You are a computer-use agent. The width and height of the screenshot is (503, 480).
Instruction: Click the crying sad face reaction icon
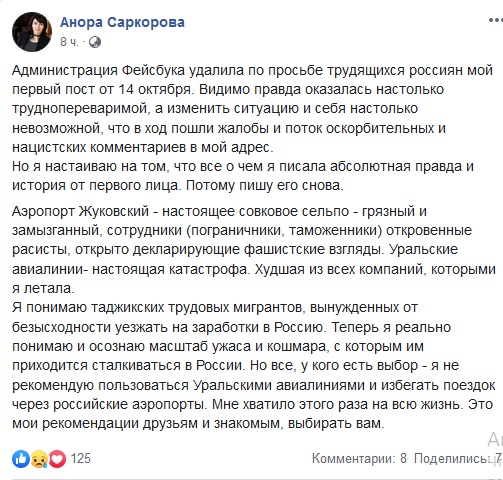pyautogui.click(x=39, y=459)
